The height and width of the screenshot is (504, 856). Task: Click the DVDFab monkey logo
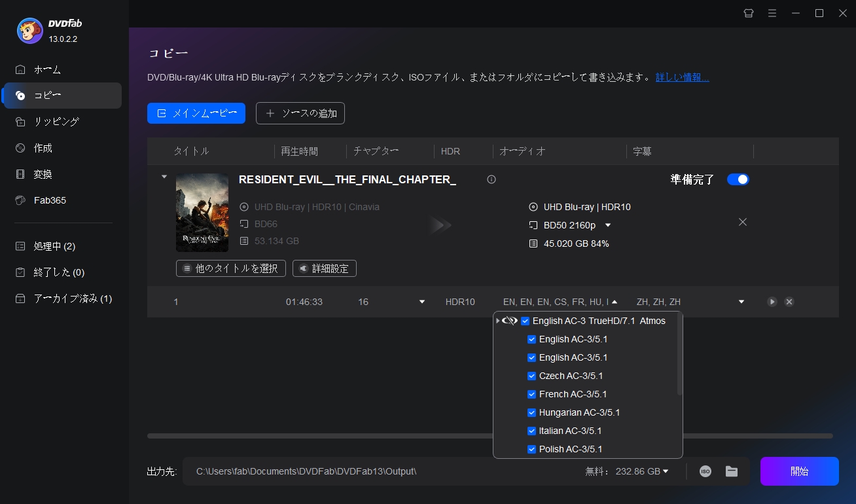(x=29, y=31)
